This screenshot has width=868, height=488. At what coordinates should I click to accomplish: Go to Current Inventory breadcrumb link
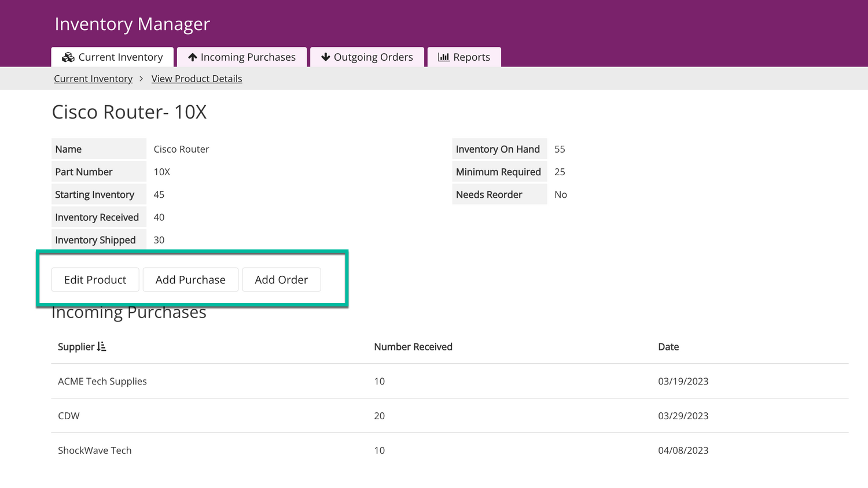93,79
